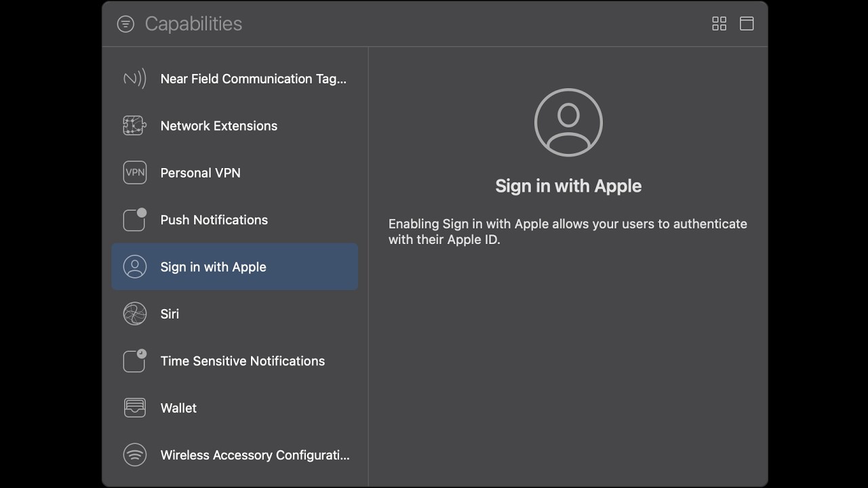
Task: Choose Personal VPN capability
Action: [235, 173]
